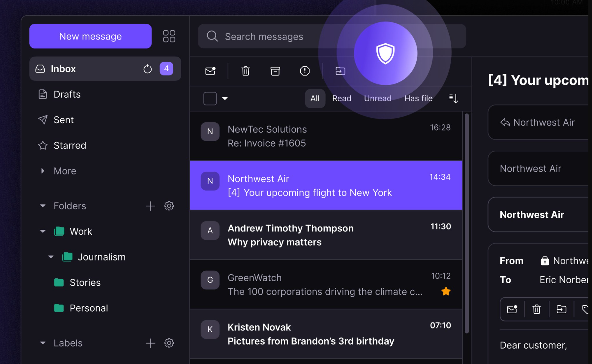
Task: Click the Starred star icon in sidebar
Action: point(43,145)
